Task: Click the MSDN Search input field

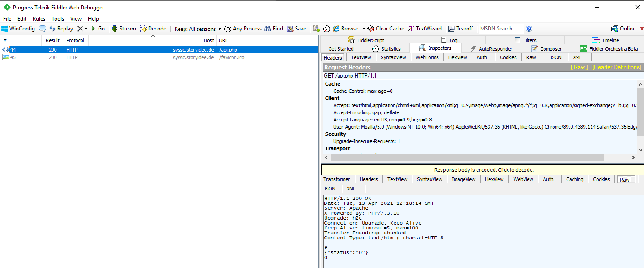Action: [x=500, y=29]
